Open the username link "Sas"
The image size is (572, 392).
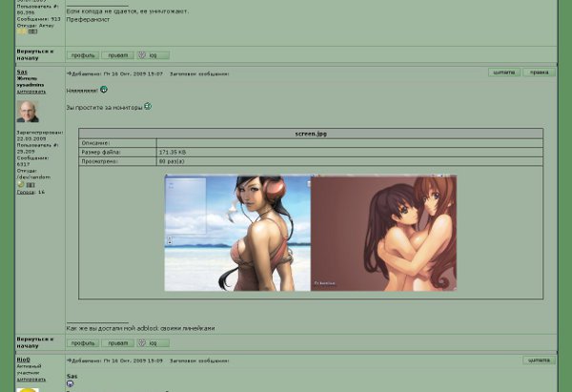point(22,72)
